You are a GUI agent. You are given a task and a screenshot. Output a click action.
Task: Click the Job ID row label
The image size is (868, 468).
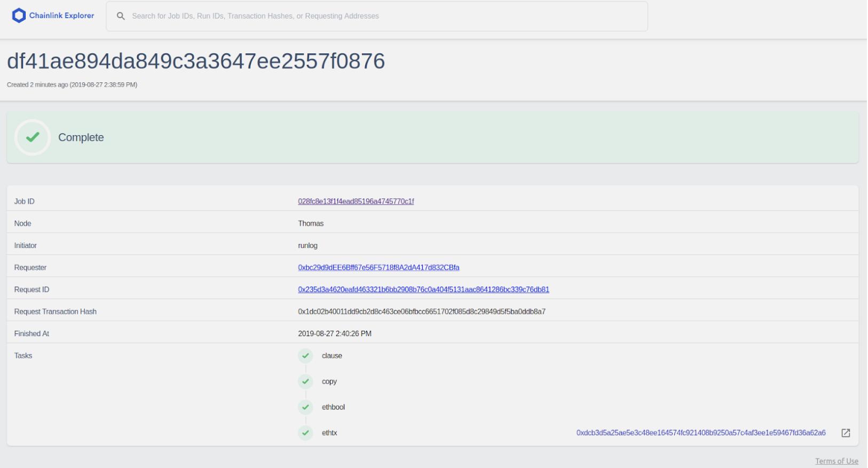point(24,201)
